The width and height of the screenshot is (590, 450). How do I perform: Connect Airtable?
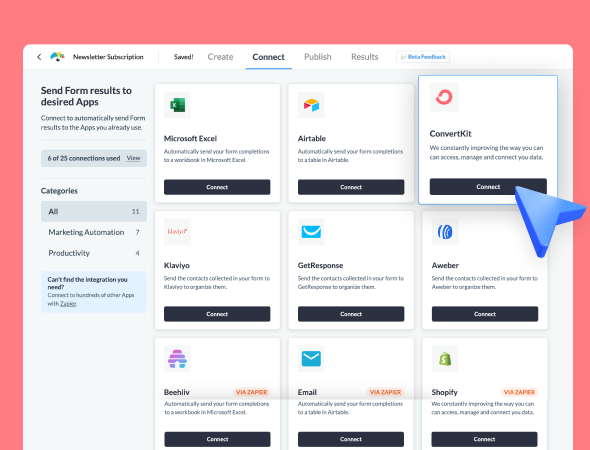[351, 187]
